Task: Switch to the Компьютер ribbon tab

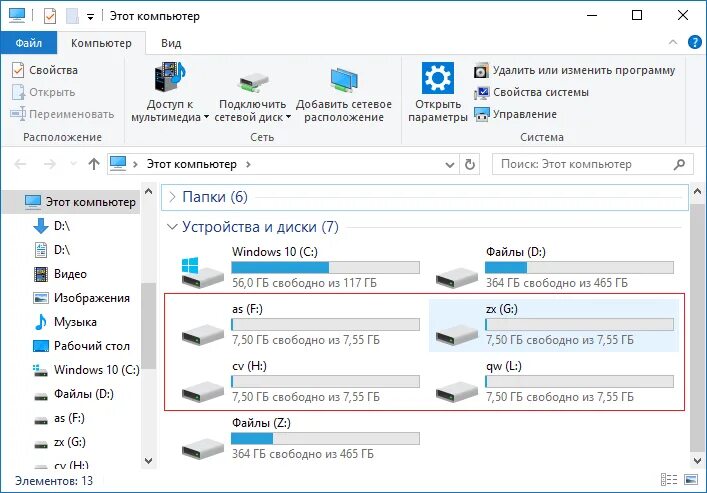Action: [101, 43]
